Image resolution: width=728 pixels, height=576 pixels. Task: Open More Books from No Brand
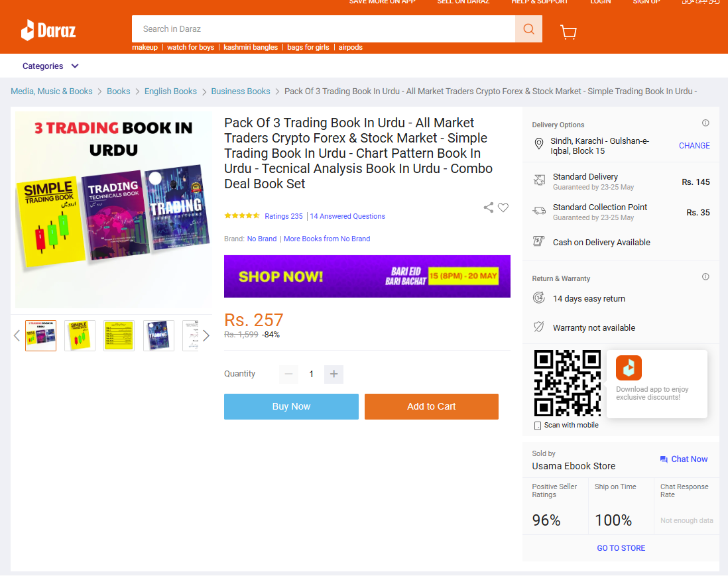pyautogui.click(x=327, y=239)
